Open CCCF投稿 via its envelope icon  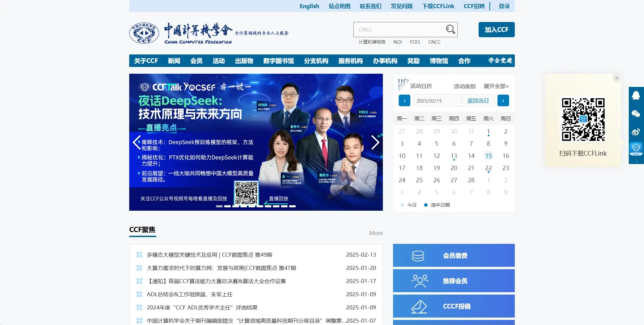[x=419, y=306]
